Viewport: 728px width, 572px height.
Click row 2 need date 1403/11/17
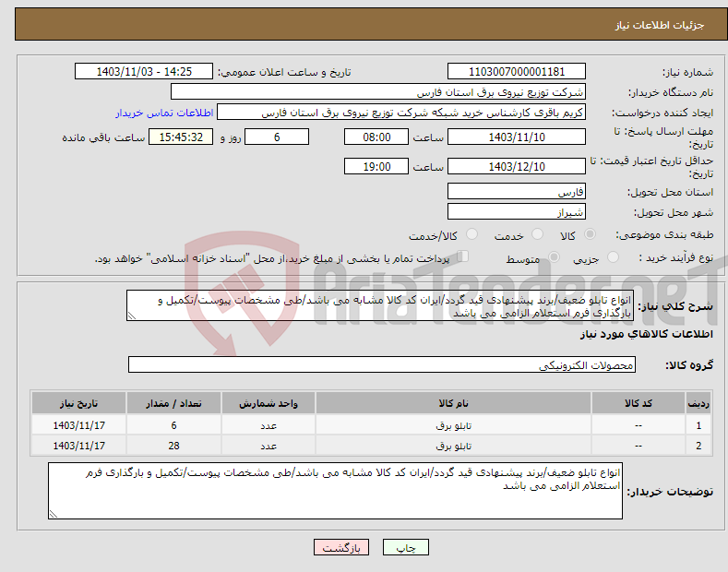point(79,446)
